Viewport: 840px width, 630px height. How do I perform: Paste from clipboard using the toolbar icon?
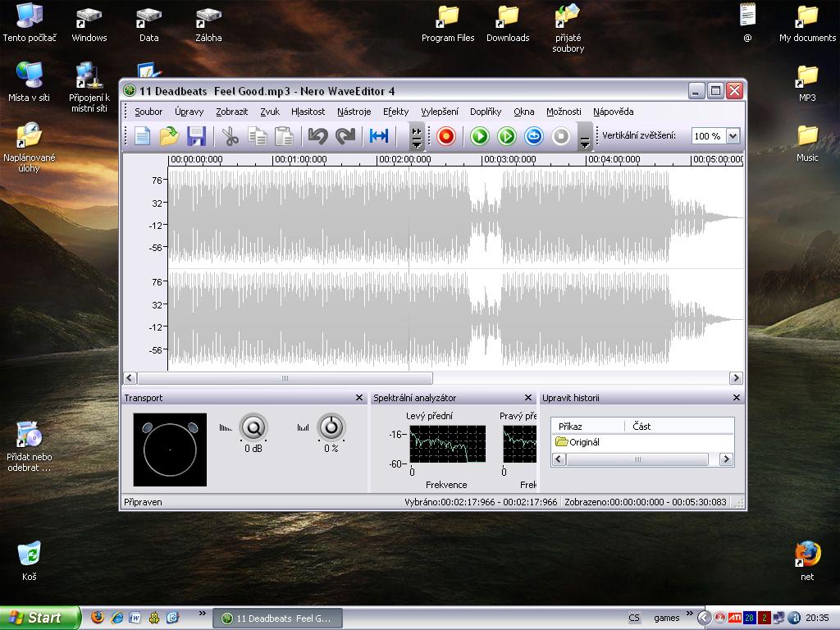coord(284,136)
